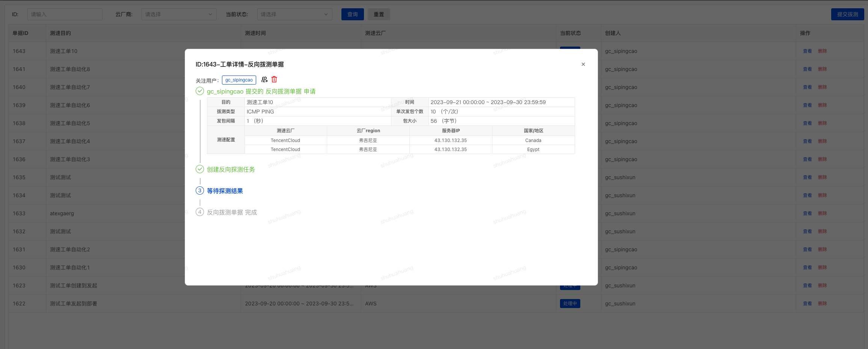The image size is (868, 349).
Task: Click into the ID input field
Action: pyautogui.click(x=65, y=14)
